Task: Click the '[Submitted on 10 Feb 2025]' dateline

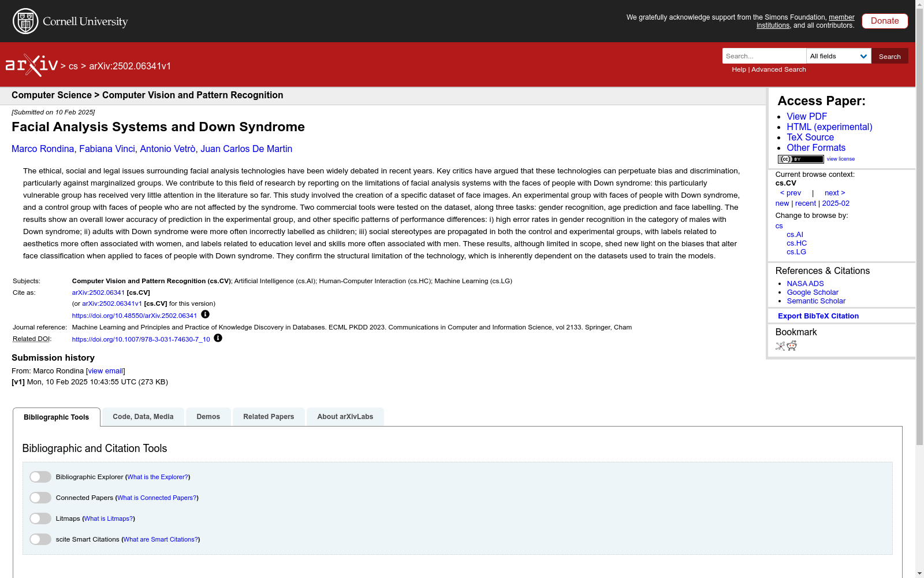Action: coord(53,112)
